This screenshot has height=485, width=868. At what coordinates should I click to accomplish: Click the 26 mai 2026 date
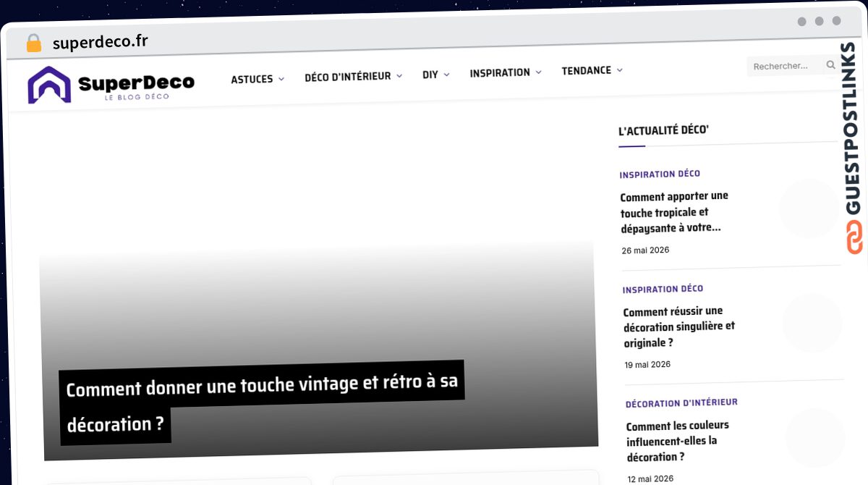[x=645, y=250]
